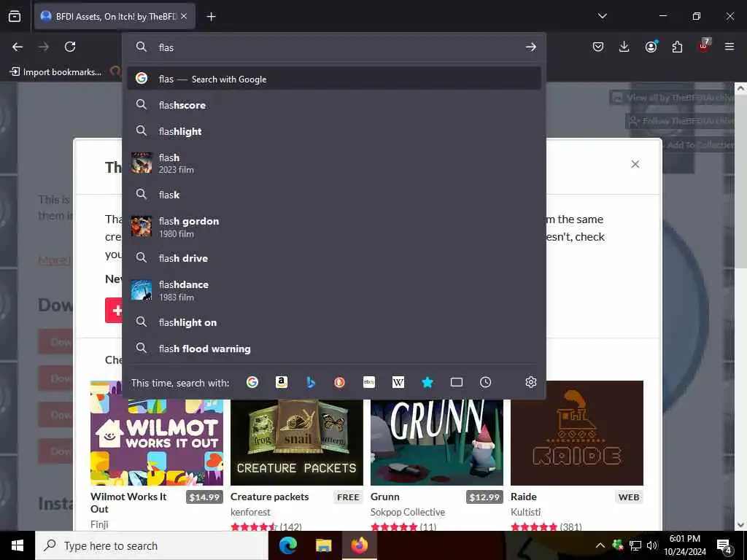Screen dimensions: 747x560
Task: Click the Raide title link
Action: (x=524, y=497)
